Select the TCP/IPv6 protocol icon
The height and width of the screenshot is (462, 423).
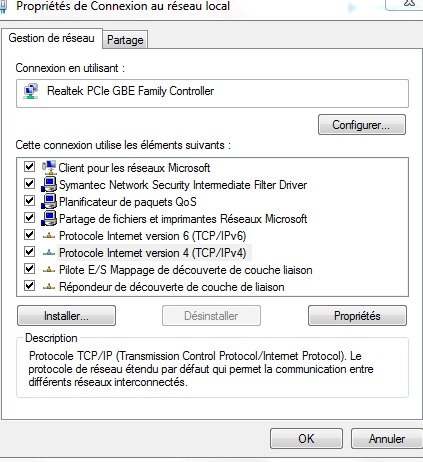(x=49, y=236)
